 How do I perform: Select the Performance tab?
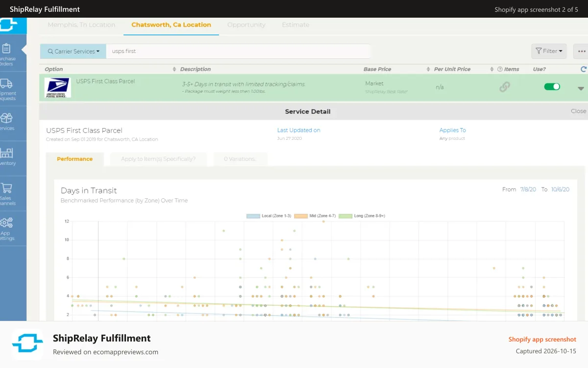click(x=74, y=159)
